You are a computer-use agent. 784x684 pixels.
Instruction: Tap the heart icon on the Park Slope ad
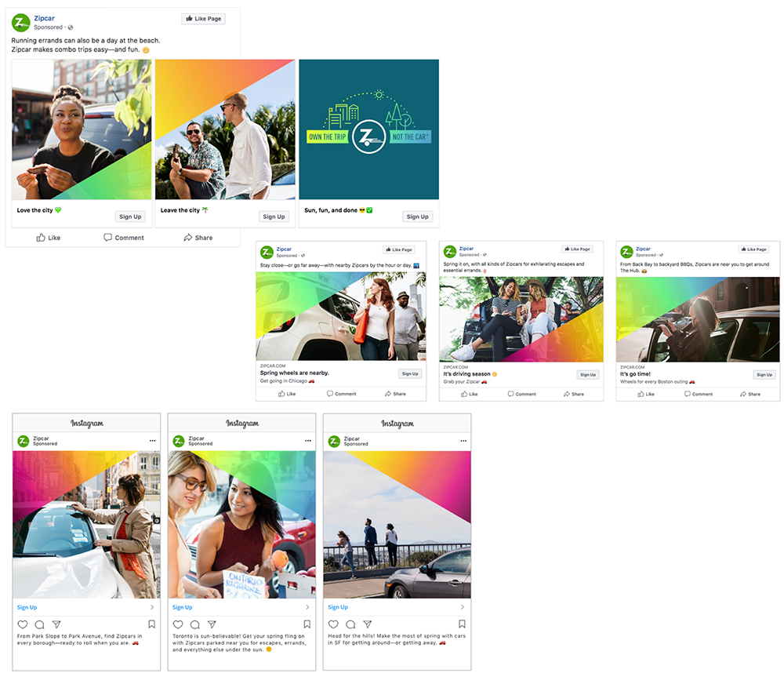click(23, 624)
